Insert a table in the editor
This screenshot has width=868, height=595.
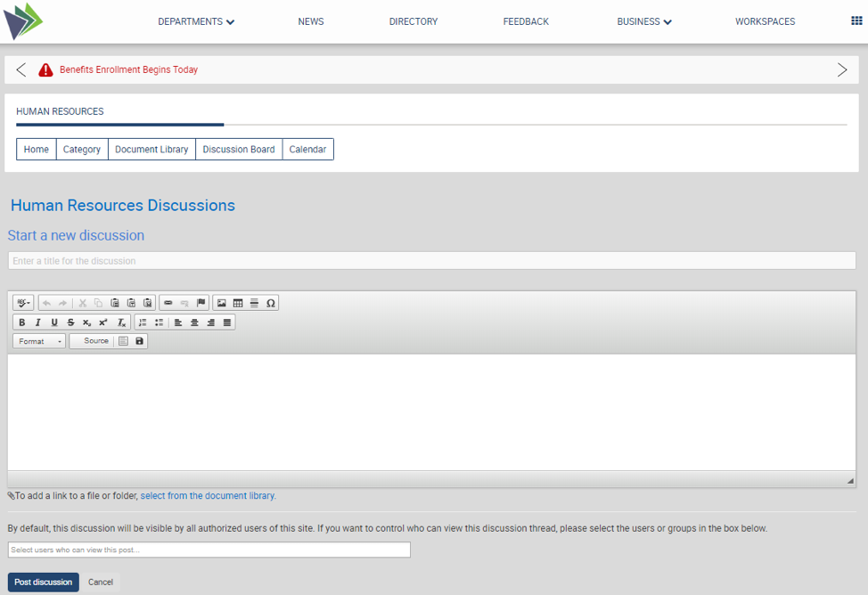coord(238,303)
